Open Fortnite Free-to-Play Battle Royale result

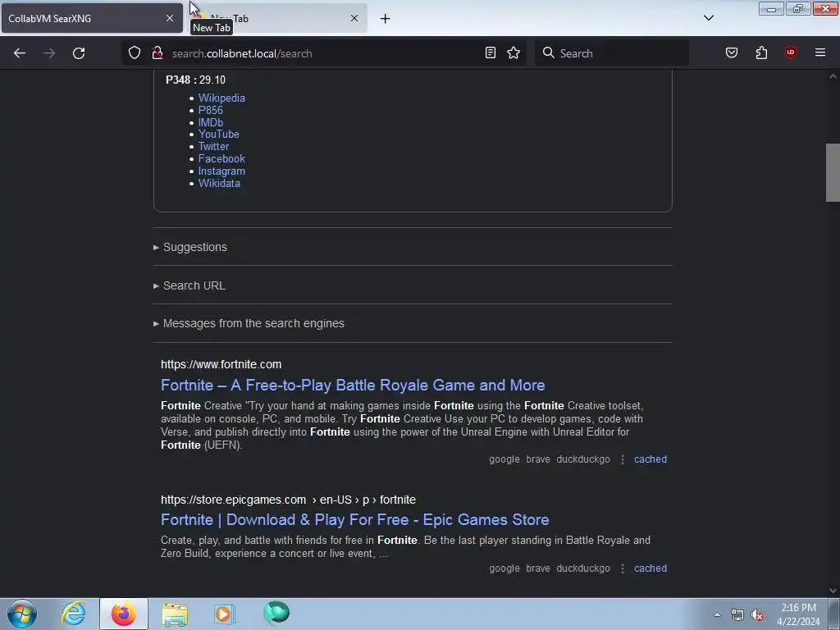tap(353, 386)
